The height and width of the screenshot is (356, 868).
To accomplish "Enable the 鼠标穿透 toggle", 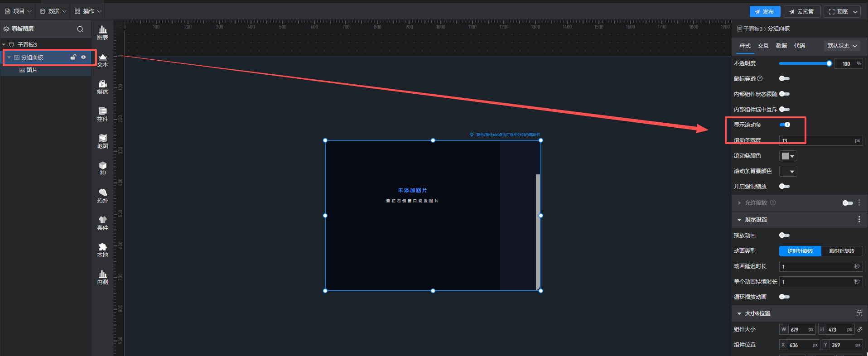I will (784, 78).
